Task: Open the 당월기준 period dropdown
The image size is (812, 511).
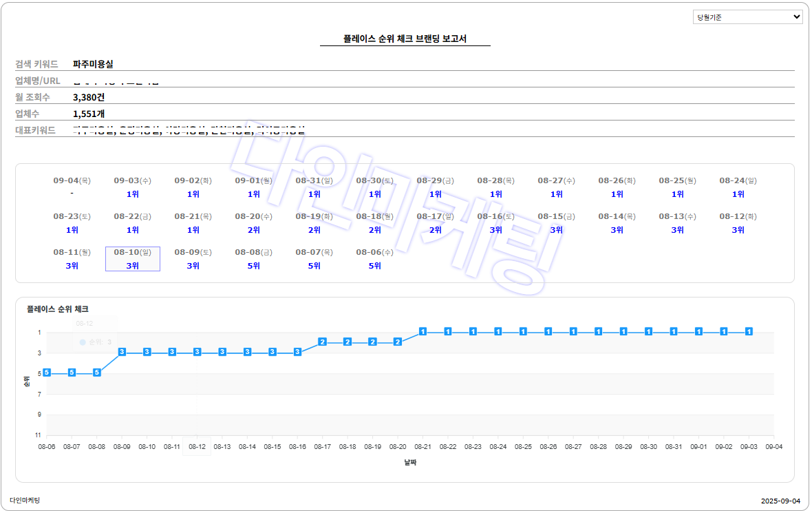Action: tap(747, 17)
